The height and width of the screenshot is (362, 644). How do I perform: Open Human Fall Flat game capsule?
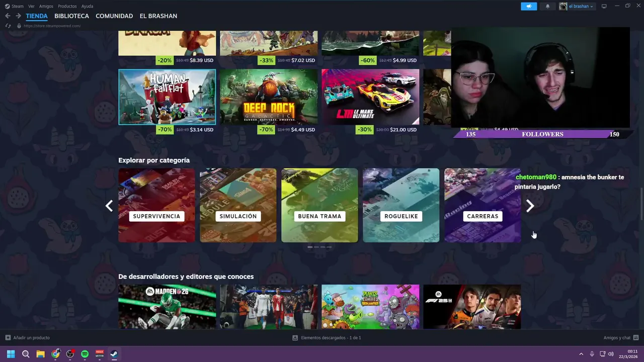click(167, 97)
